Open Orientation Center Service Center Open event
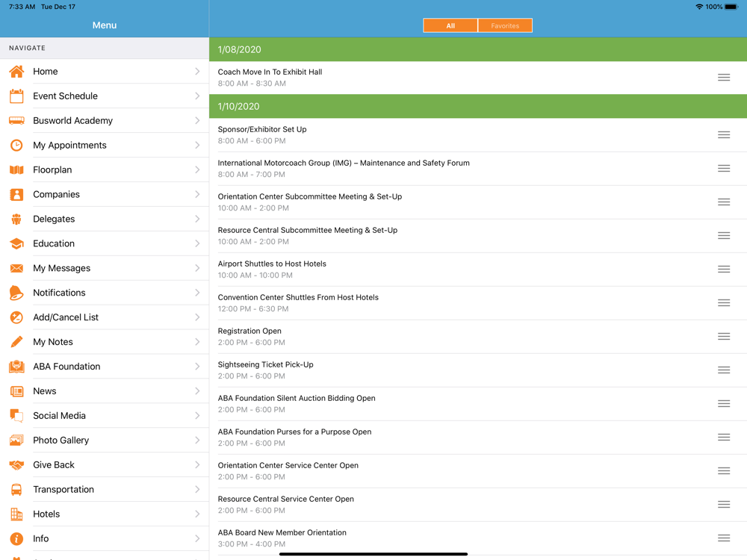747x560 pixels. tap(478, 471)
